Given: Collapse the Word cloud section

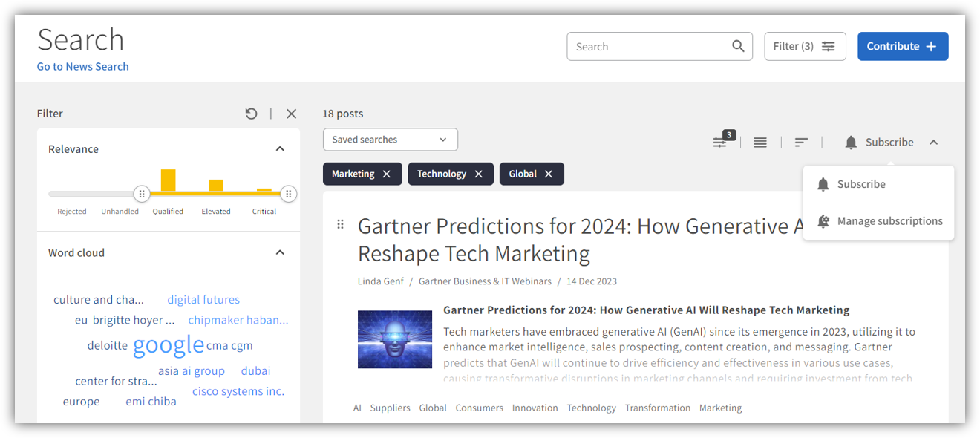Looking at the screenshot, I should coord(280,252).
